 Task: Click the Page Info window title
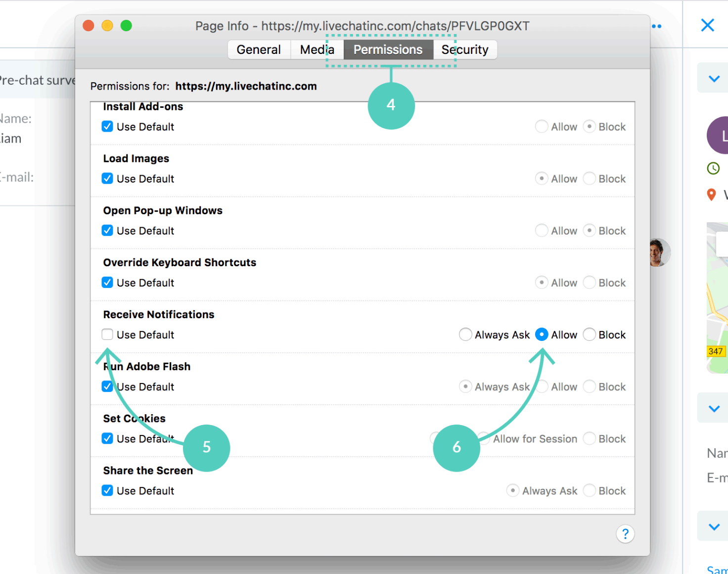(x=362, y=26)
